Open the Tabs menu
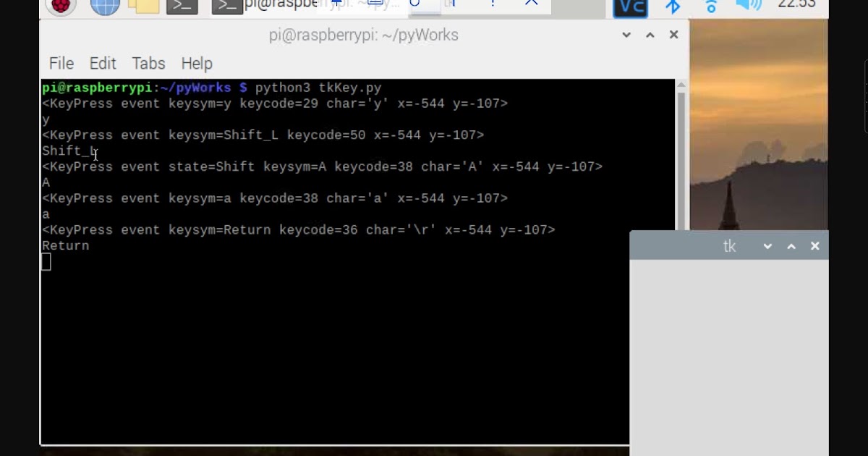Screen dimensions: 868x456 point(148,64)
